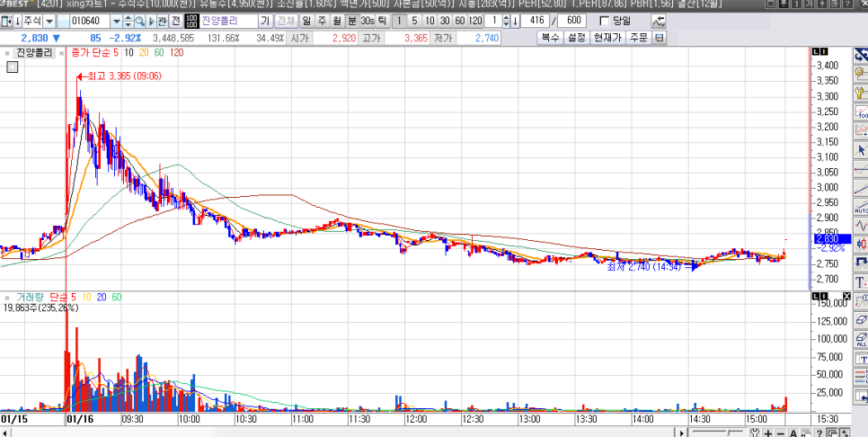Click the question mark help icon in the bottom bar
868x437 pixels.
click(x=820, y=433)
